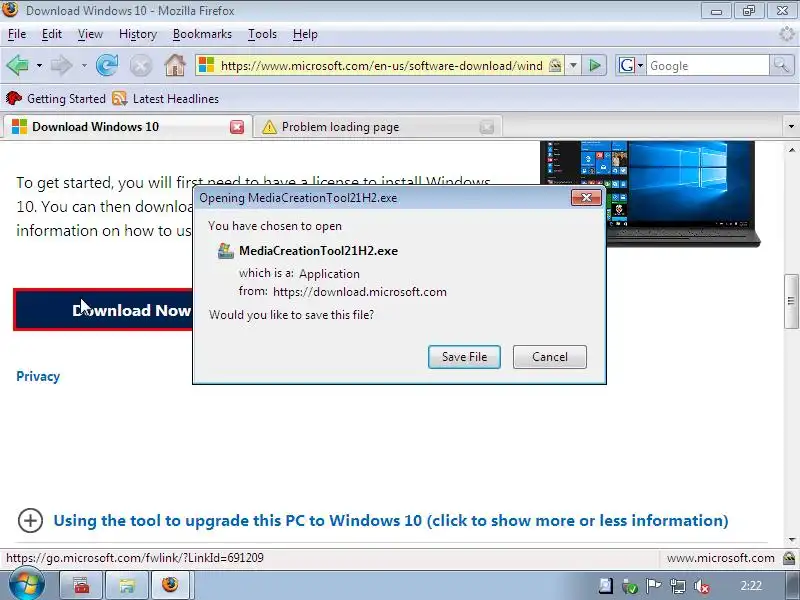Close the Download Windows 10 tab
This screenshot has width=800, height=600.
point(237,127)
